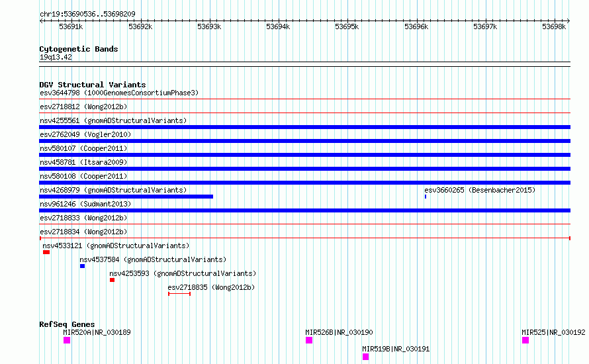
Task: Open the nsv4537584 (gnomADStructuralVariants) label
Action: click(153, 259)
